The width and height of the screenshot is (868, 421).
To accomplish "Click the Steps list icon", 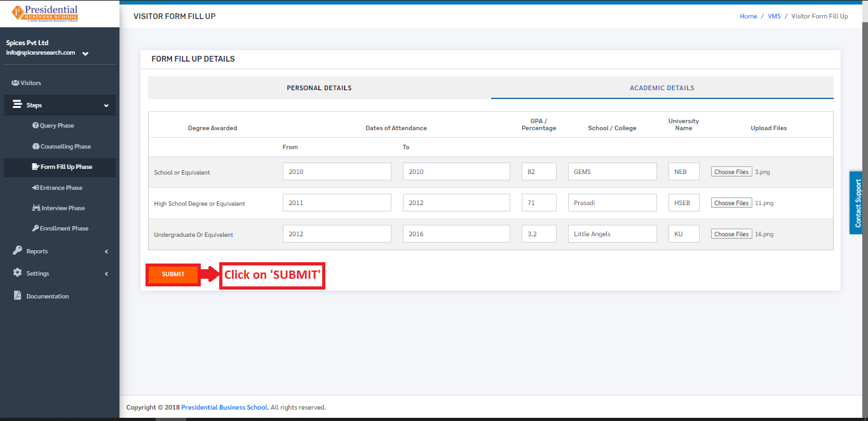I will 17,105.
